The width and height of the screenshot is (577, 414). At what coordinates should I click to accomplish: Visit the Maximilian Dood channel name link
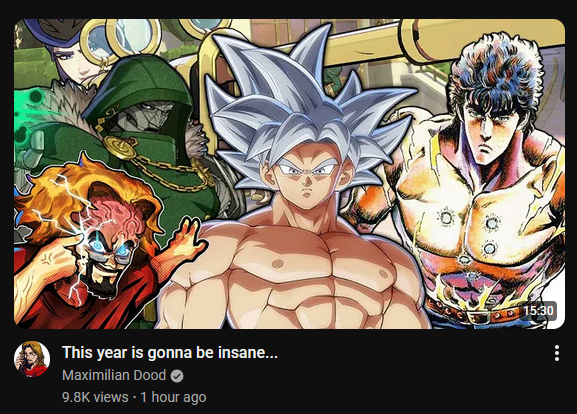coord(114,375)
